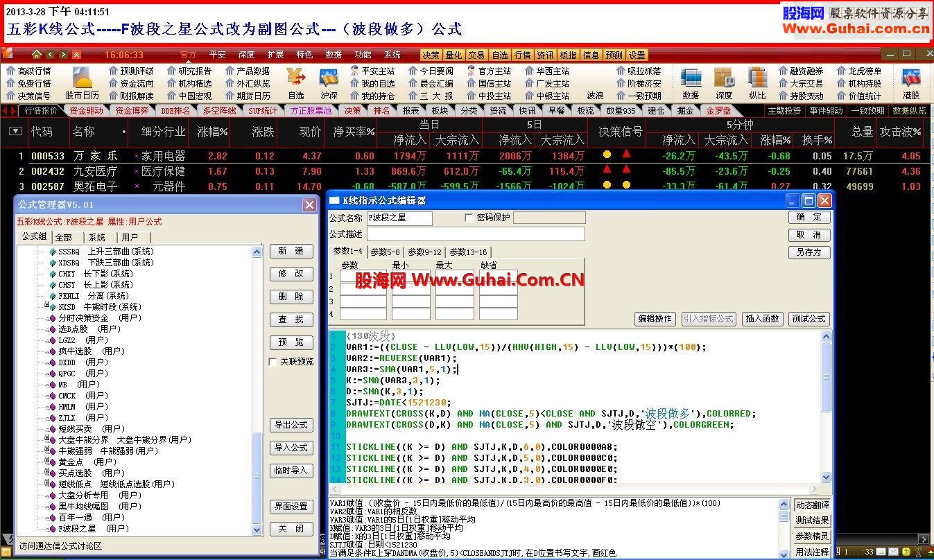Viewport: 934px width, 560px height.
Task: Expand the 牛能强弱 tree node
Action: pyautogui.click(x=46, y=450)
